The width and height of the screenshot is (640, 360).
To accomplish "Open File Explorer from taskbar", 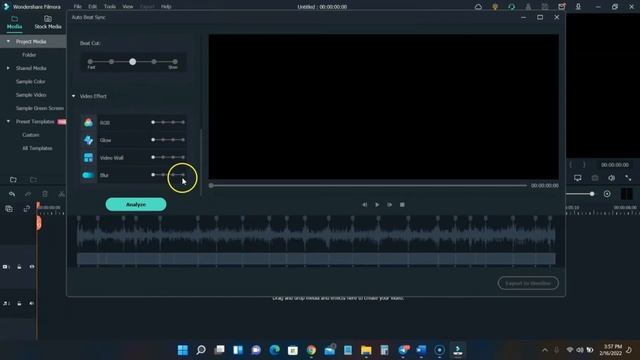I will [x=366, y=350].
